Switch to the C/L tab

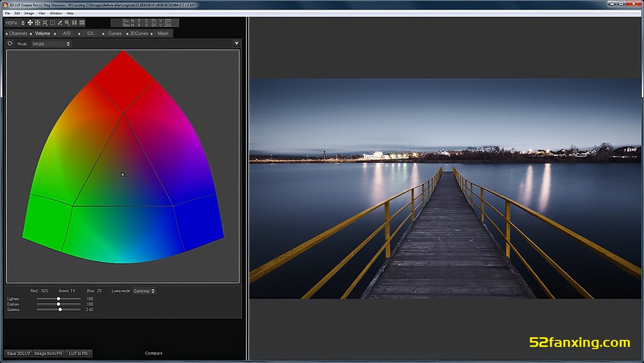tap(90, 33)
